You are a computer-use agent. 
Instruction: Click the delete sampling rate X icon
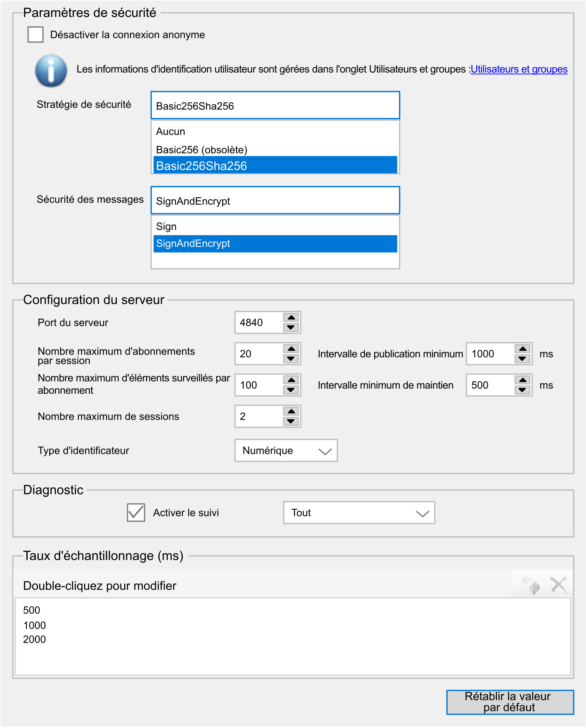(558, 585)
